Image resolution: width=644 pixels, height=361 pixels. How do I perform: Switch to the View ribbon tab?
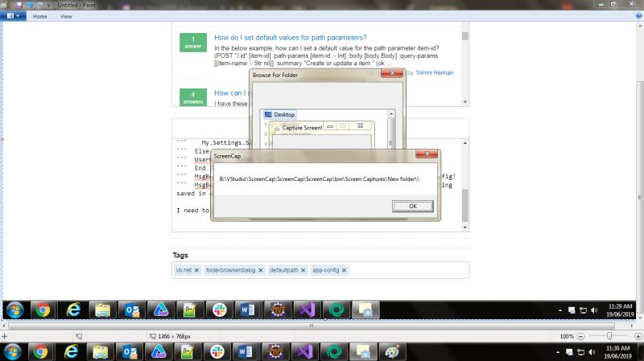66,16
